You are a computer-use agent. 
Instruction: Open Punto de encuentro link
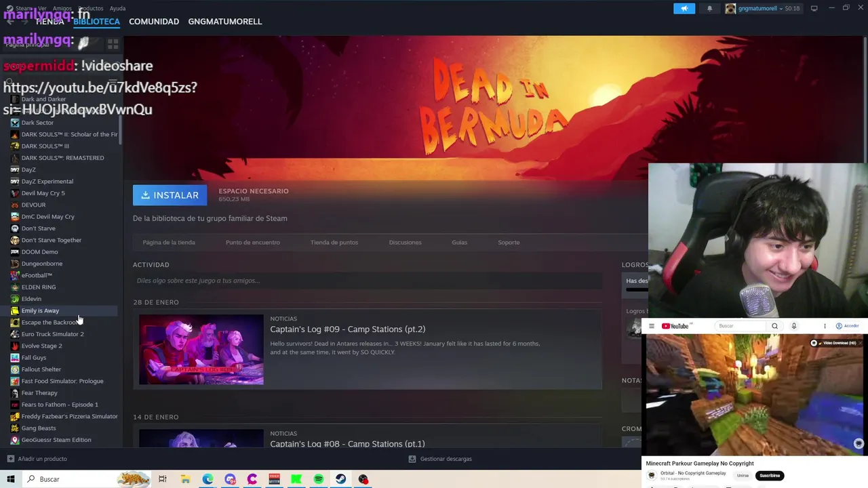click(x=252, y=242)
